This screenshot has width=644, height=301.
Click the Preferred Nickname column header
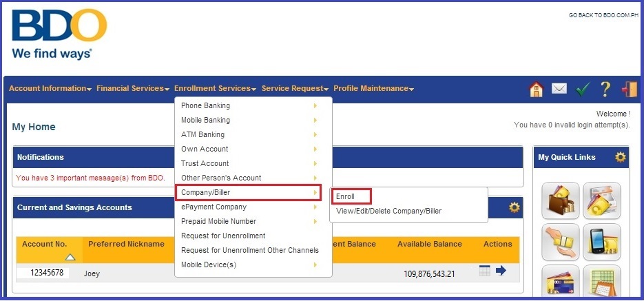126,244
